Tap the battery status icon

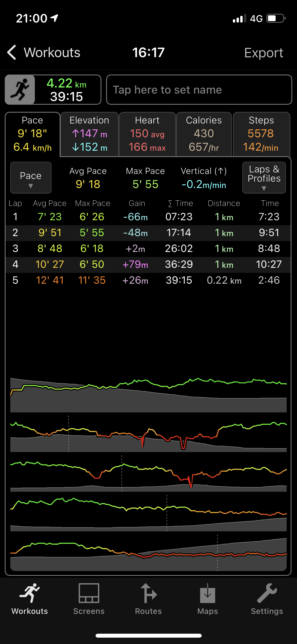pyautogui.click(x=276, y=19)
